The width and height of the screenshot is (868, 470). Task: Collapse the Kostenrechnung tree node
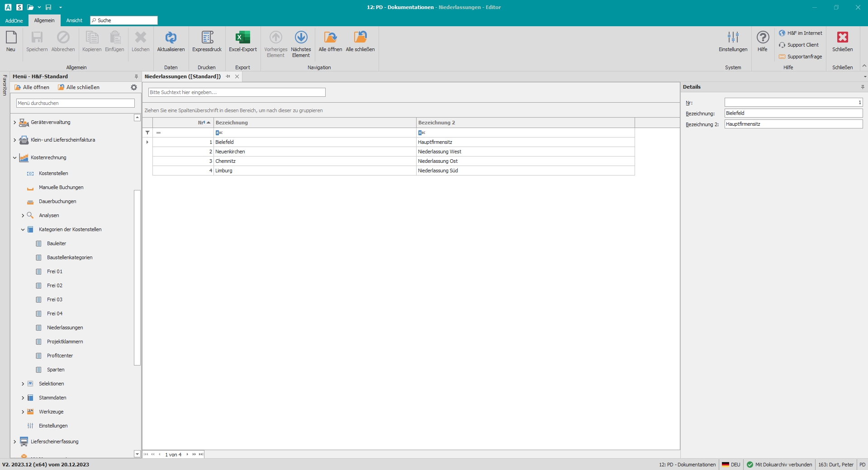pos(14,158)
